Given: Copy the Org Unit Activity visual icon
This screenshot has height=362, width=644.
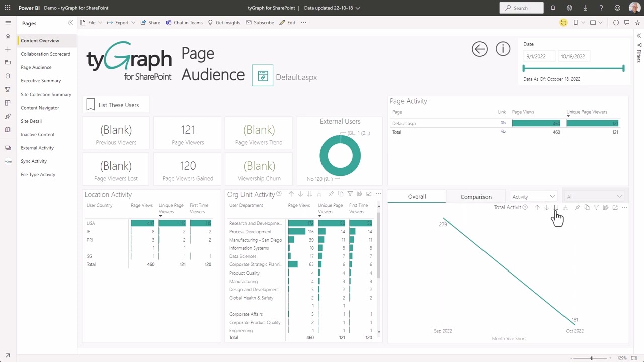Looking at the screenshot, I should pyautogui.click(x=341, y=194).
